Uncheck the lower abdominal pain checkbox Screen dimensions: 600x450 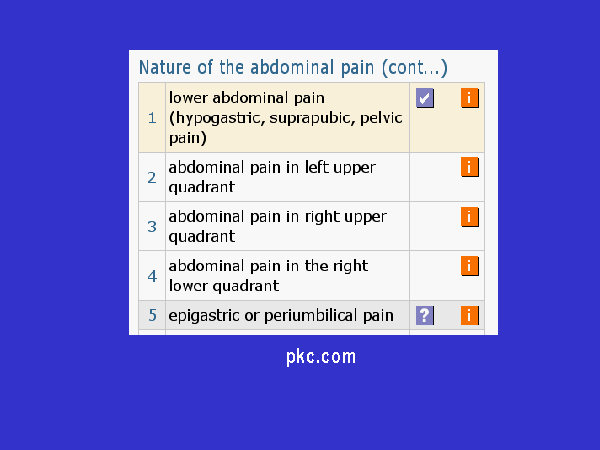[425, 98]
